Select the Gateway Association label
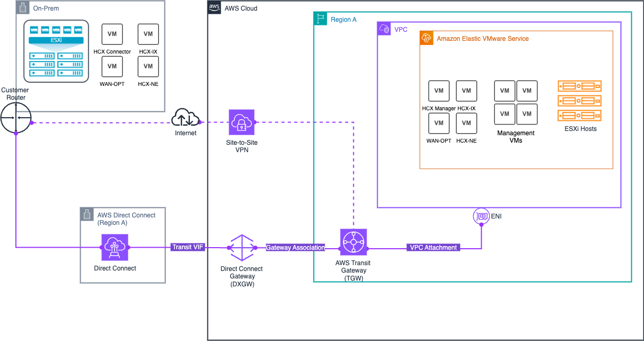 coord(295,247)
